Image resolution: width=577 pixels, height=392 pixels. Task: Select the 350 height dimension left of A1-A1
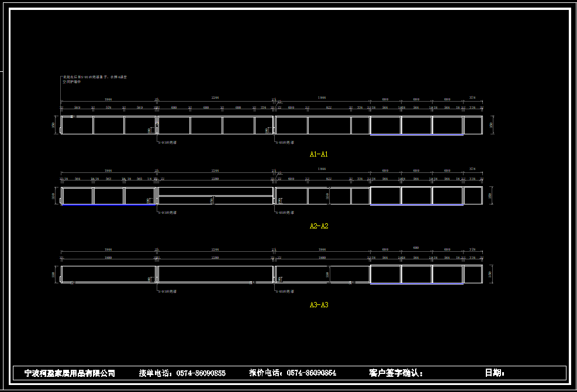tap(53, 125)
